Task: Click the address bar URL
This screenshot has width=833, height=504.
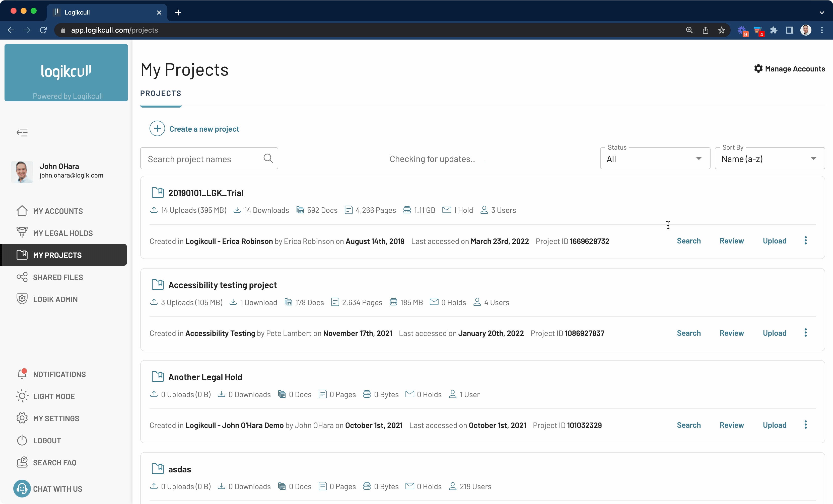Action: [x=114, y=30]
